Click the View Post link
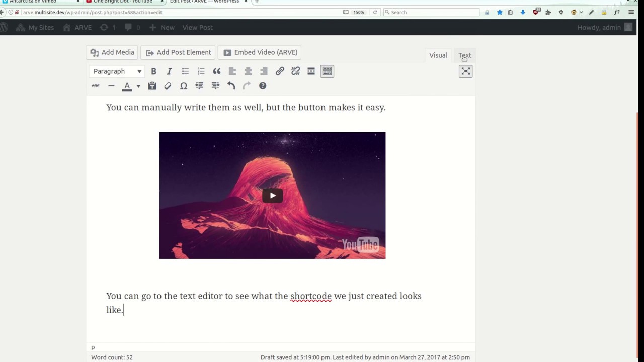The height and width of the screenshot is (362, 644). point(197,27)
